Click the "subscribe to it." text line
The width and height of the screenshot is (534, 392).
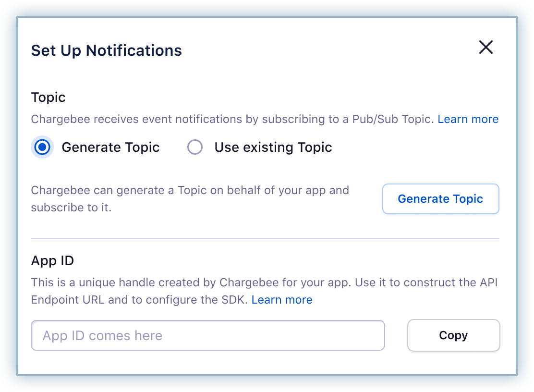coord(71,208)
